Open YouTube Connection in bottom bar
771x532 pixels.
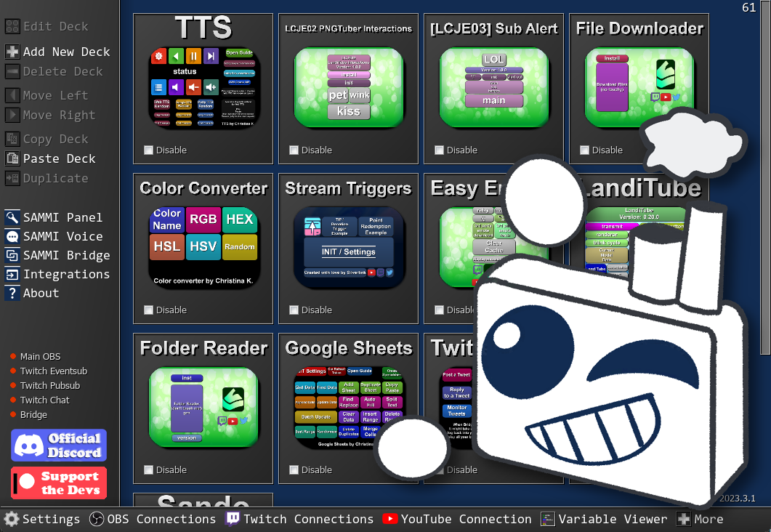(457, 519)
